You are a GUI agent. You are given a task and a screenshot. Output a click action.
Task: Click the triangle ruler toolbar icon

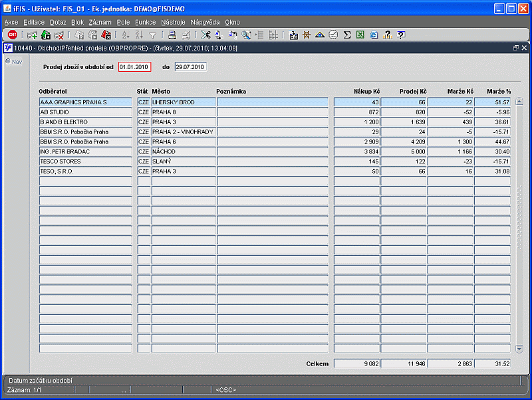(320, 35)
